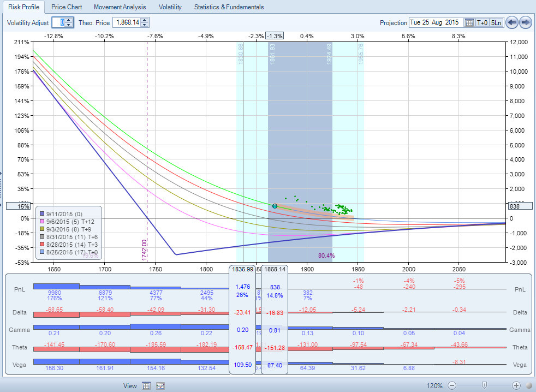The height and width of the screenshot is (392, 536).
Task: Click the 120% zoom level text
Action: [x=434, y=386]
